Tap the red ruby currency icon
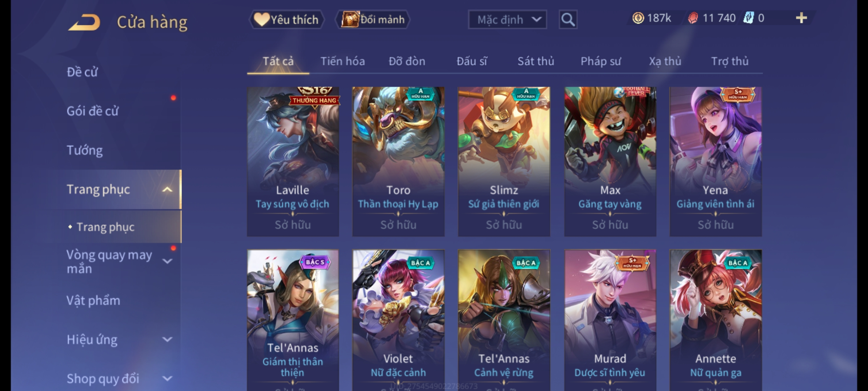This screenshot has width=868, height=391. pyautogui.click(x=693, y=18)
